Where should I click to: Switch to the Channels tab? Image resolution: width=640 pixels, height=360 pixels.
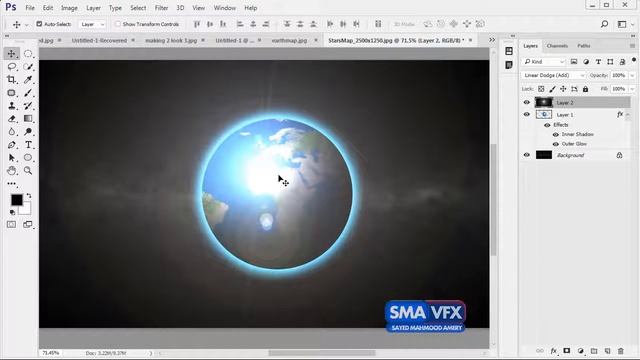(557, 46)
